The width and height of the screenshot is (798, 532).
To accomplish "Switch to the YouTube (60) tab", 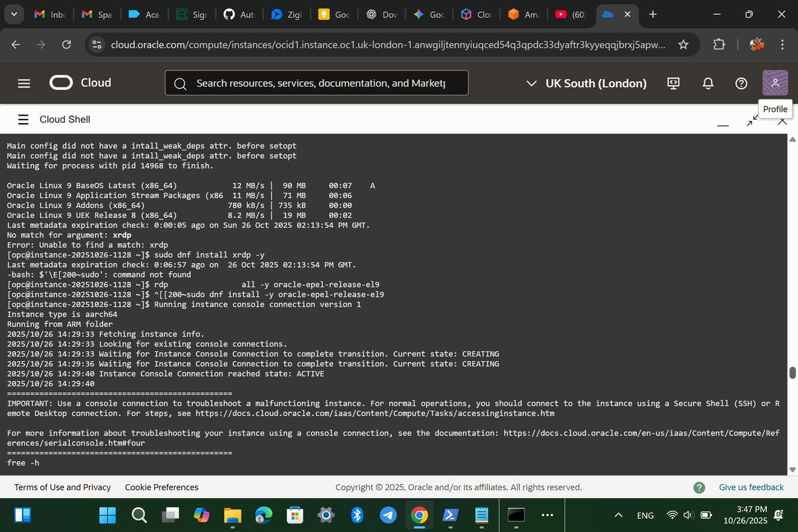I will 571,14.
